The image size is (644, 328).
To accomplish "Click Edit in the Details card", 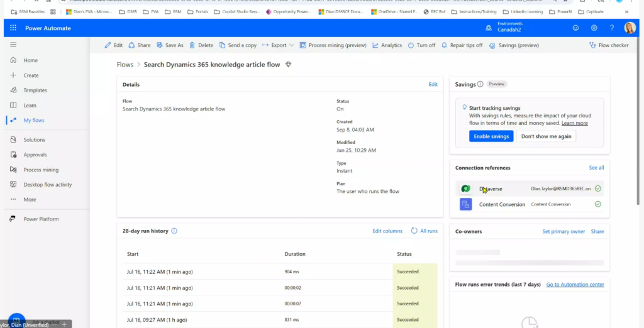I will click(433, 85).
